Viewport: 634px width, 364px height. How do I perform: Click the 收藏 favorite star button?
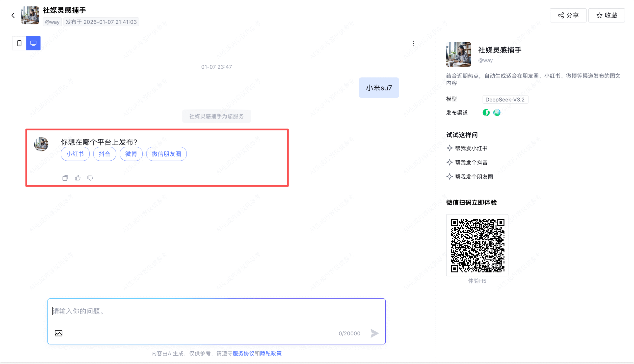click(607, 16)
